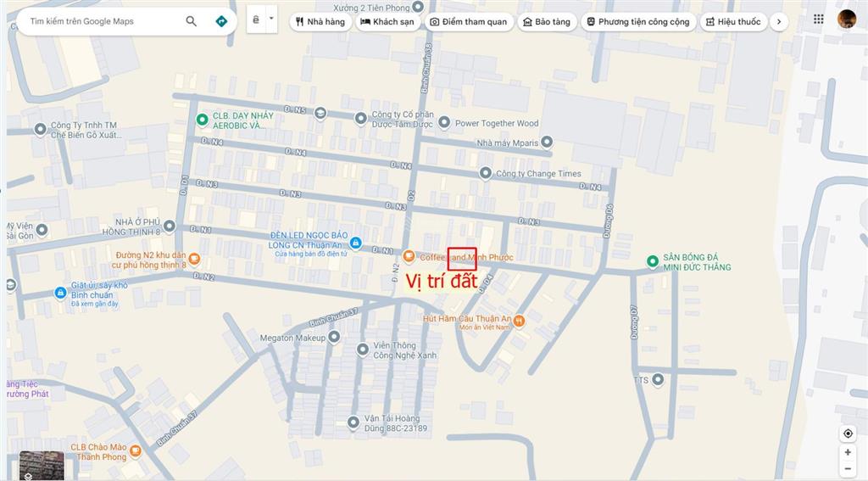Filter by Nhà hàng category
This screenshot has height=481, width=868.
pos(320,21)
